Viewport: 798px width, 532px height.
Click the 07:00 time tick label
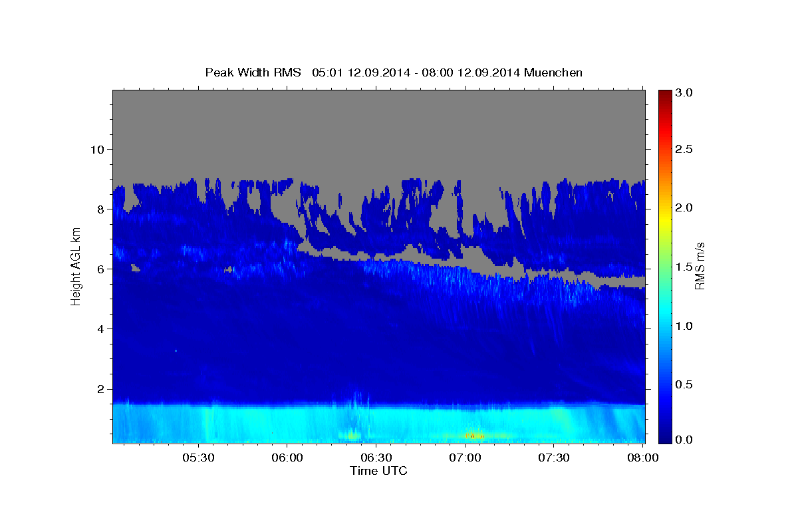click(x=465, y=458)
